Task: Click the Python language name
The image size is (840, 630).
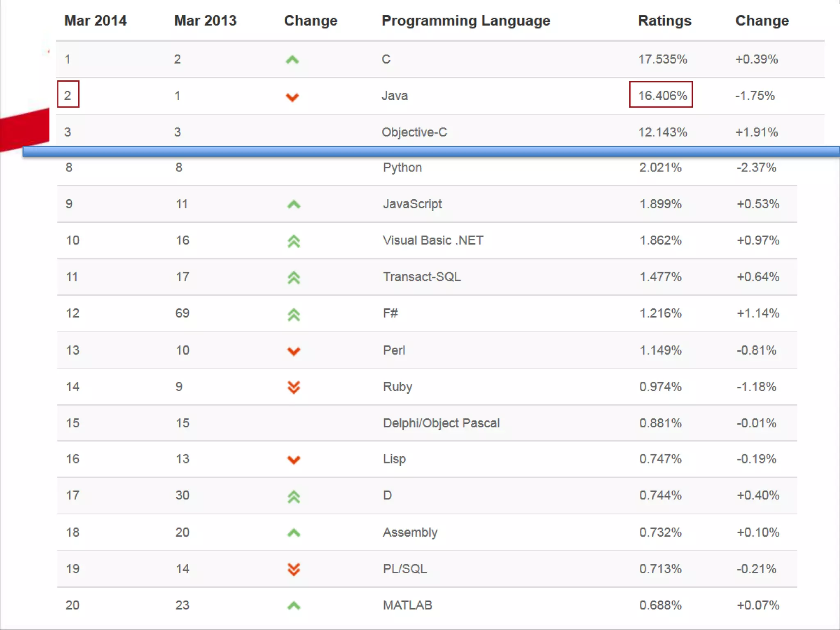Action: point(402,167)
